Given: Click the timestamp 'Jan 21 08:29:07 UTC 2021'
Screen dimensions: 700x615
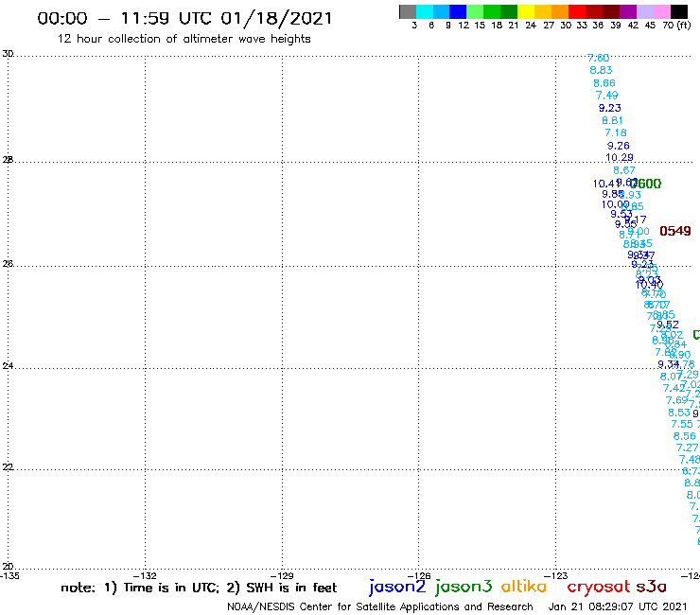Looking at the screenshot, I should tap(618, 606).
